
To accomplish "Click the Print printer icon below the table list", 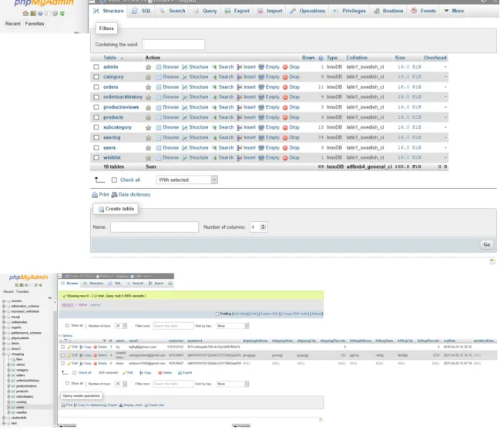I will [95, 195].
